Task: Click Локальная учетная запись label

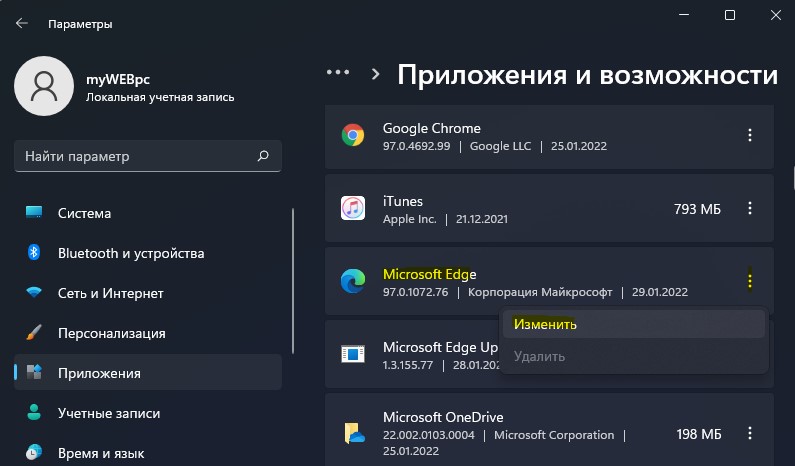Action: coord(160,97)
